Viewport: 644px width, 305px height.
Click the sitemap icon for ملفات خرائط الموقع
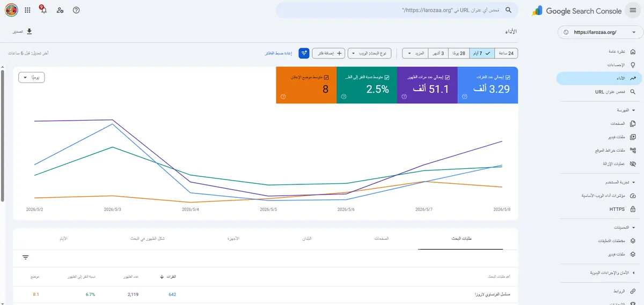[x=633, y=150]
